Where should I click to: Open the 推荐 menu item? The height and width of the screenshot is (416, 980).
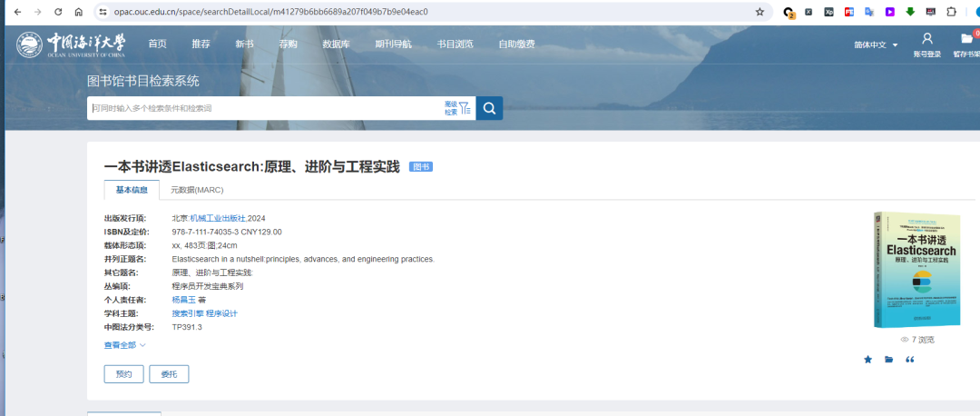pos(201,44)
